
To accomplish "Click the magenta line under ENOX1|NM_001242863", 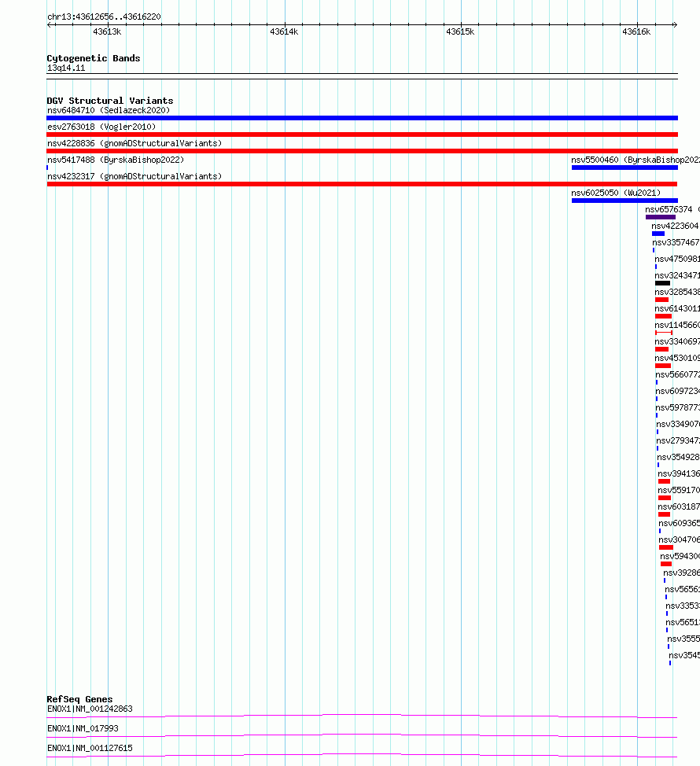I will pyautogui.click(x=362, y=716).
